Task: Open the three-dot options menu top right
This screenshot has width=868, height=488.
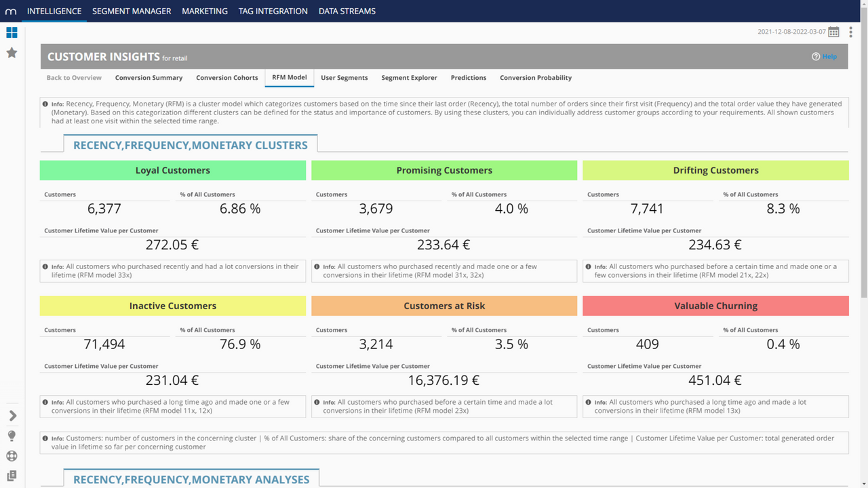Action: click(851, 31)
